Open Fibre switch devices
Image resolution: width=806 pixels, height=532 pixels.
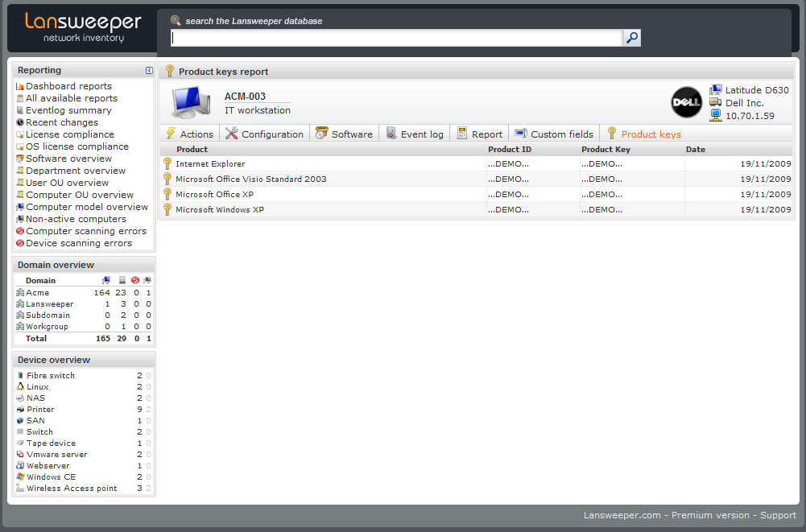[x=51, y=376]
